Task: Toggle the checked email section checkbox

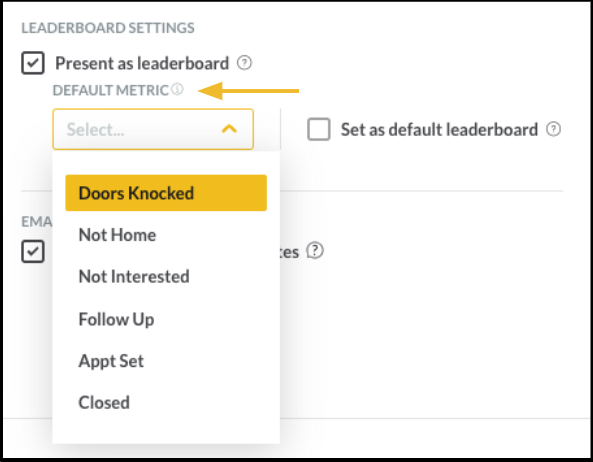Action: point(33,251)
